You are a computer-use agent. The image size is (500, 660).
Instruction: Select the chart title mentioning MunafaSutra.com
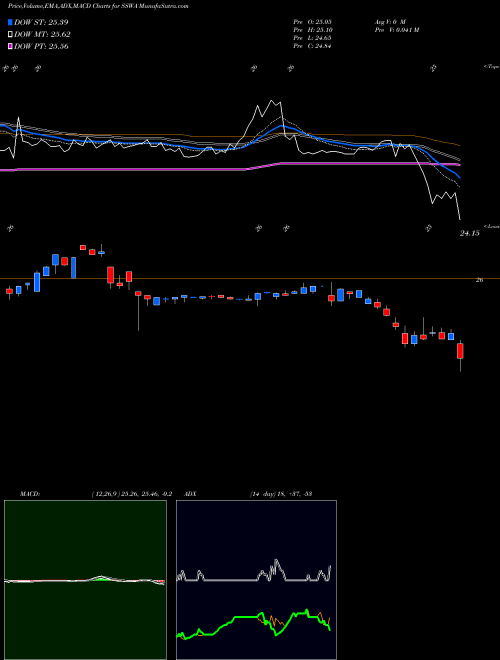[x=98, y=6]
